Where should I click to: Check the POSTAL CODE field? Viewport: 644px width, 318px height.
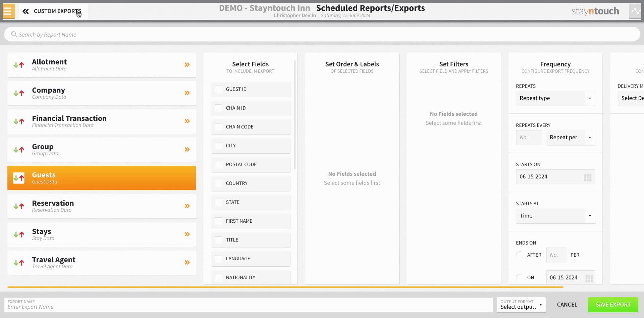click(218, 164)
